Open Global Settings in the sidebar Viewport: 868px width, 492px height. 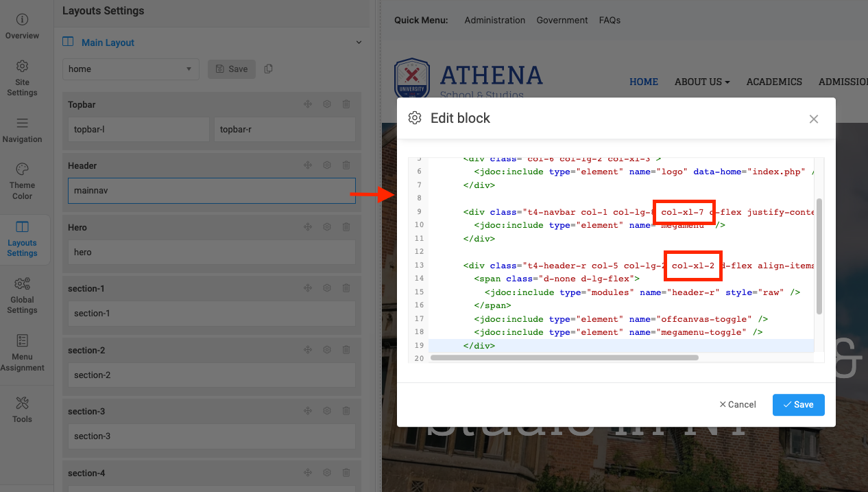pos(22,295)
